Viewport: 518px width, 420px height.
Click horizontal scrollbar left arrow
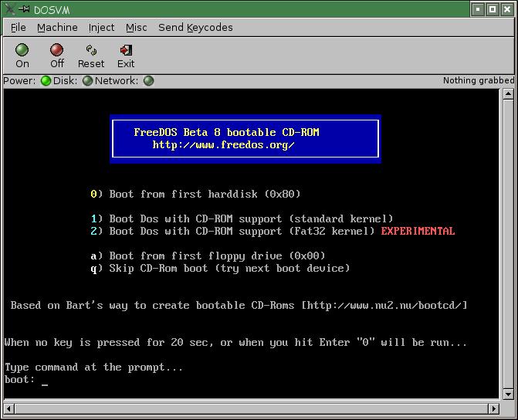9,408
